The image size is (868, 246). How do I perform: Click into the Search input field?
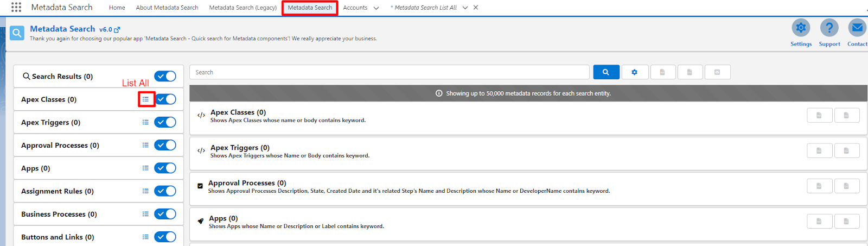[390, 72]
